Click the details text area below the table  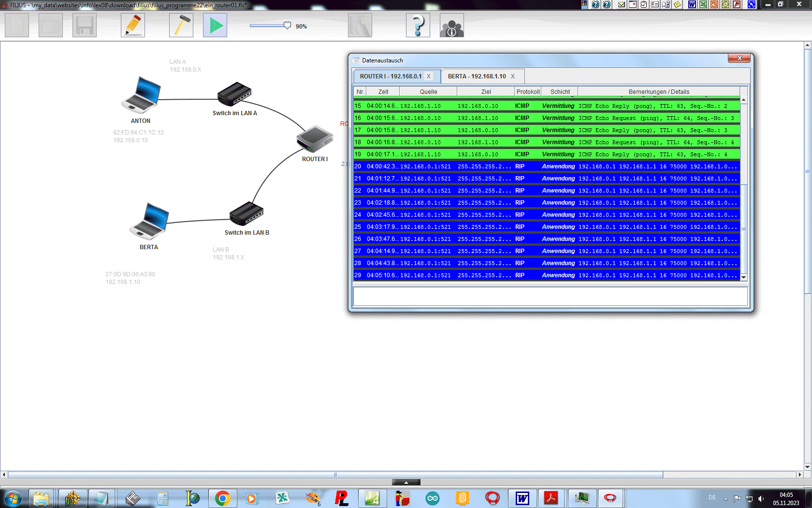[x=551, y=296]
